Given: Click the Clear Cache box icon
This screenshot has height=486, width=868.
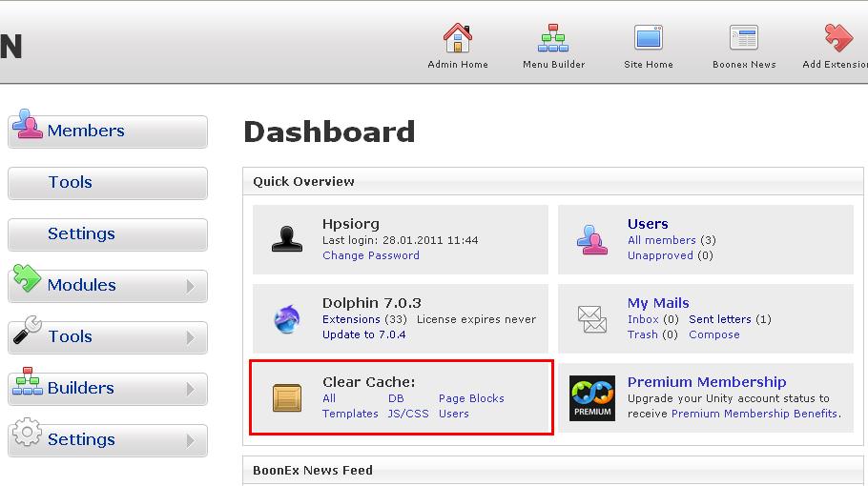Looking at the screenshot, I should click(x=287, y=398).
